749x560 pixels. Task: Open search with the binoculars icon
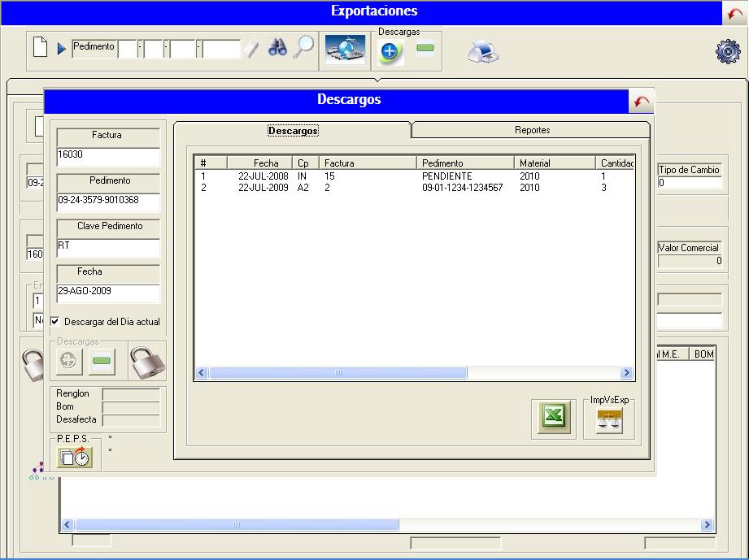[277, 47]
